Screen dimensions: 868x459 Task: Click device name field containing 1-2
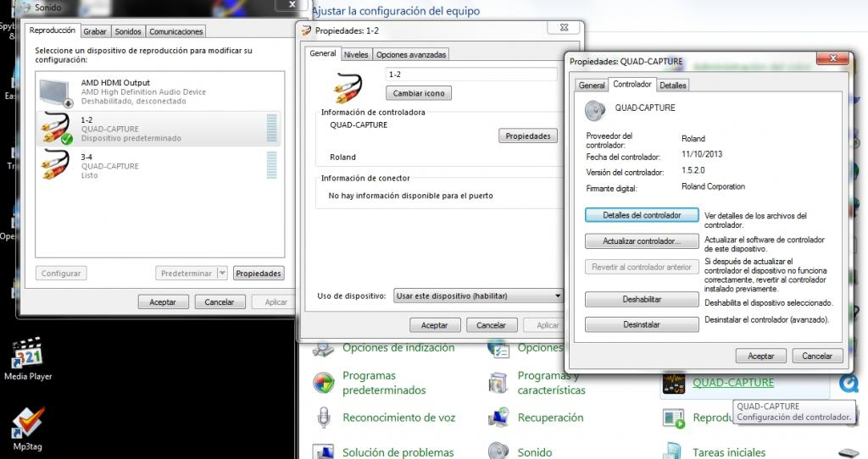[x=471, y=75]
